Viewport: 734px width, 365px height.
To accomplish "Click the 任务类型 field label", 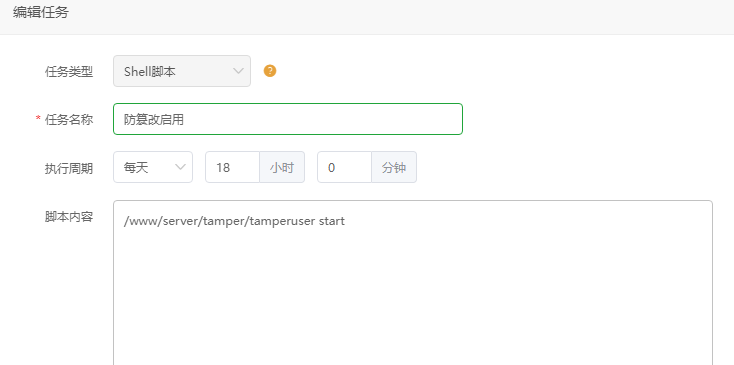I will 69,72.
